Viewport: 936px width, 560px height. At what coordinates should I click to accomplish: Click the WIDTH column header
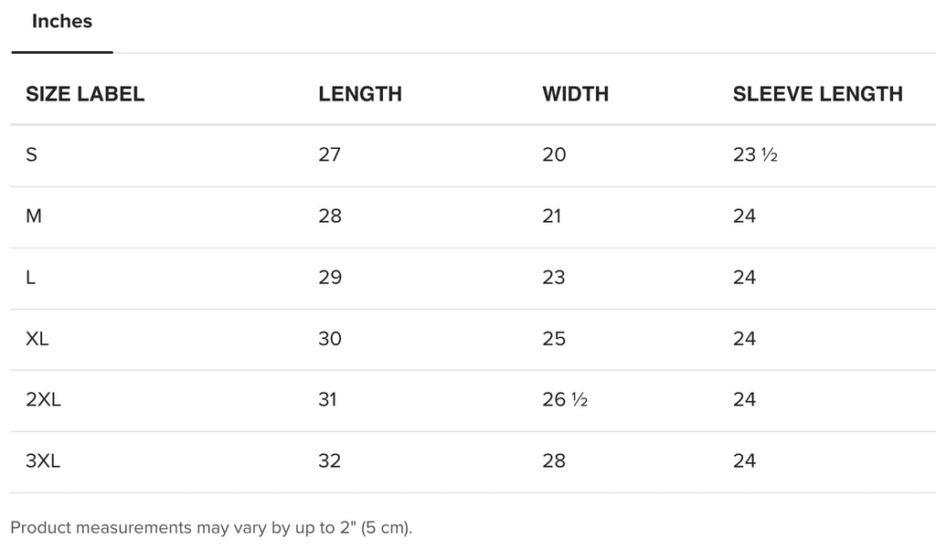pyautogui.click(x=576, y=94)
